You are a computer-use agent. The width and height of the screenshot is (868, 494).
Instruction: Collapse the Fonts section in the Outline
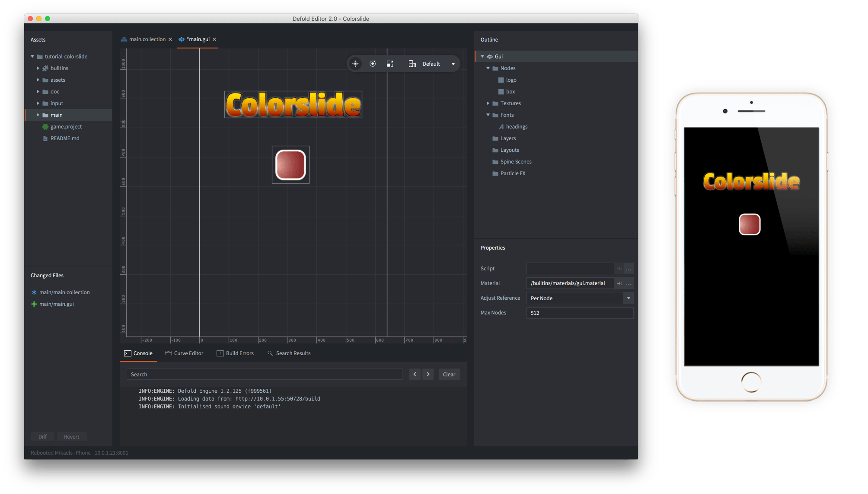point(488,115)
